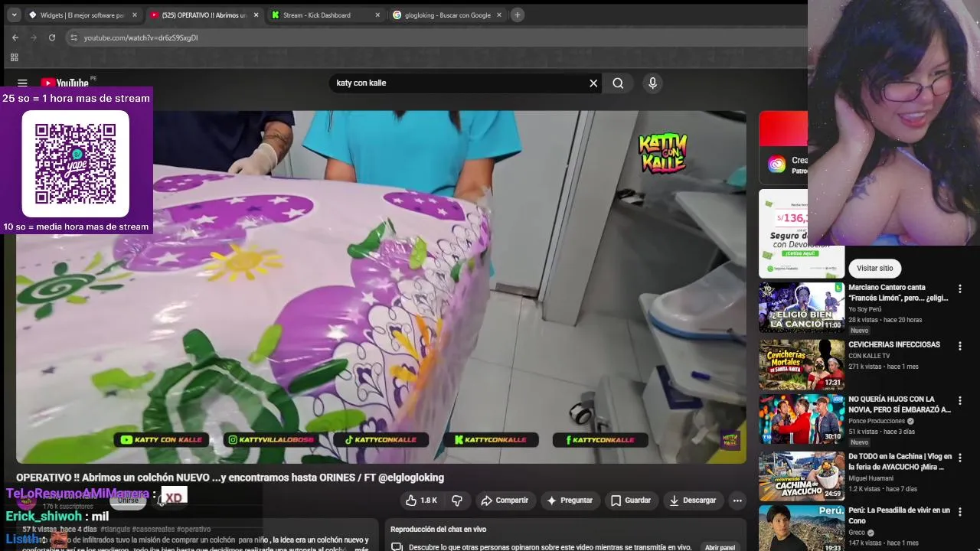Switch to the glogloking Google search tab
Screen dimensions: 980x551
tap(447, 15)
